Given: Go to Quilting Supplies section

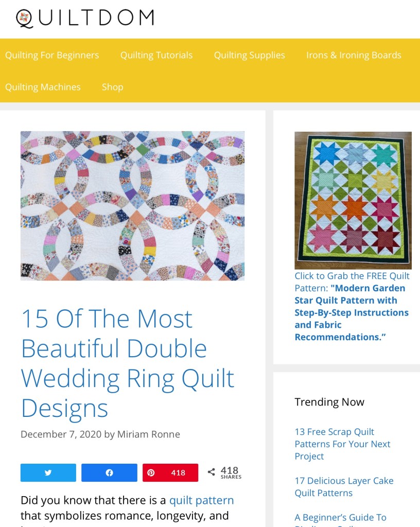Looking at the screenshot, I should (x=249, y=55).
